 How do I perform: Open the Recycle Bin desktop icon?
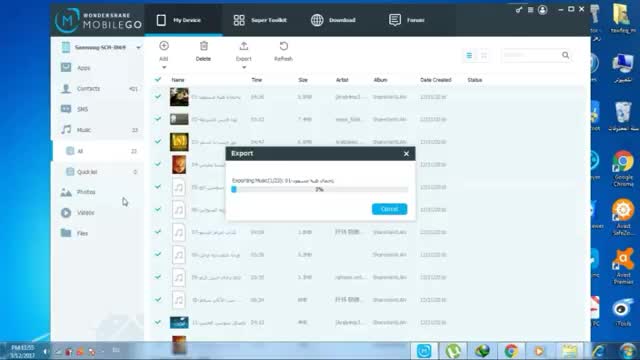coord(623,116)
